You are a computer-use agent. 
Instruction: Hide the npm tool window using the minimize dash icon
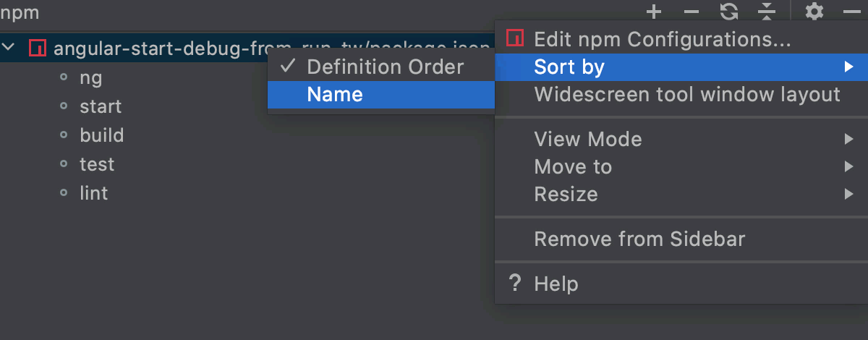tap(851, 12)
